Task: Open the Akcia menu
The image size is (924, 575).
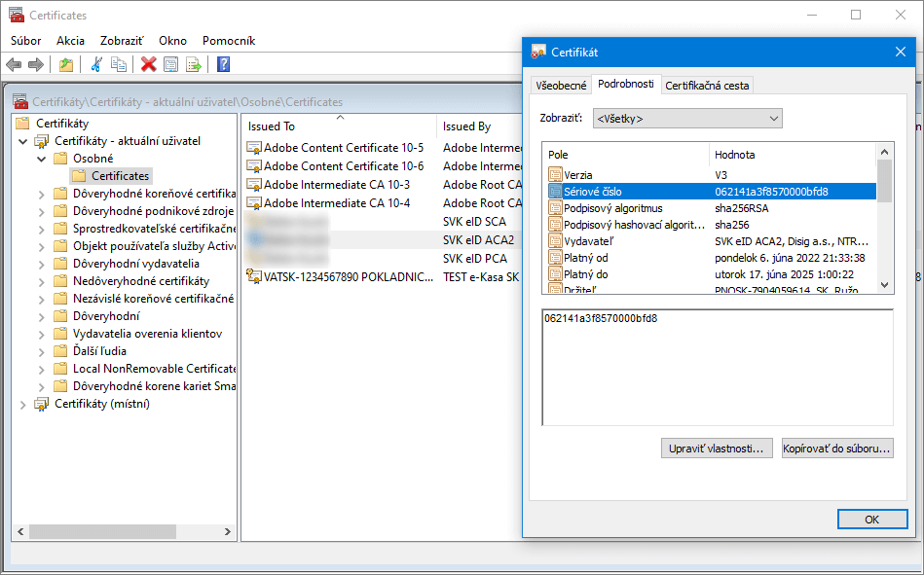Action: (x=70, y=41)
